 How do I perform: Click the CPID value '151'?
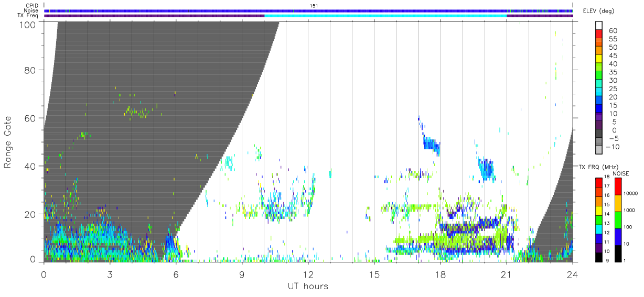point(314,6)
